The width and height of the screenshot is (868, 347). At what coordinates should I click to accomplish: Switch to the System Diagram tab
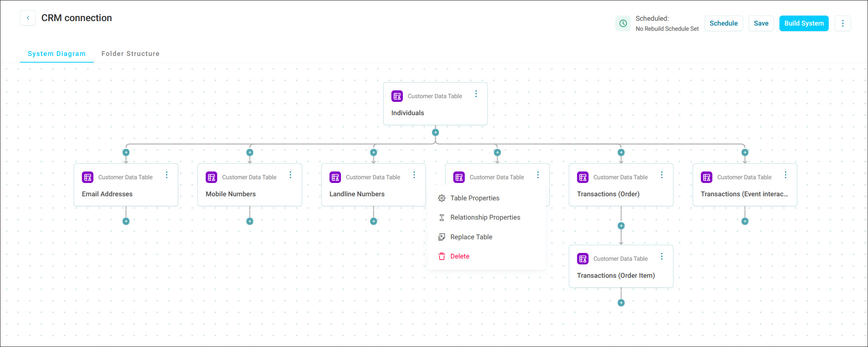click(57, 54)
